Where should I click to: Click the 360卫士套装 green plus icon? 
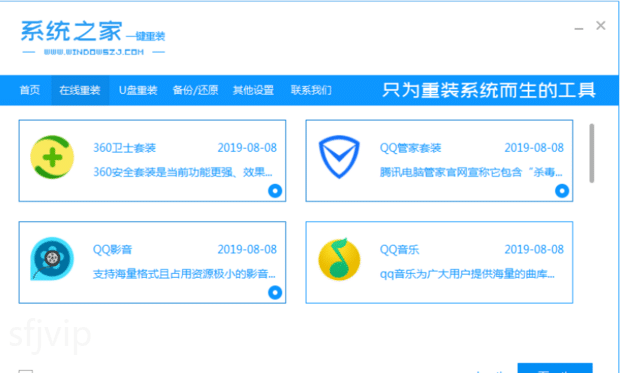(x=52, y=157)
